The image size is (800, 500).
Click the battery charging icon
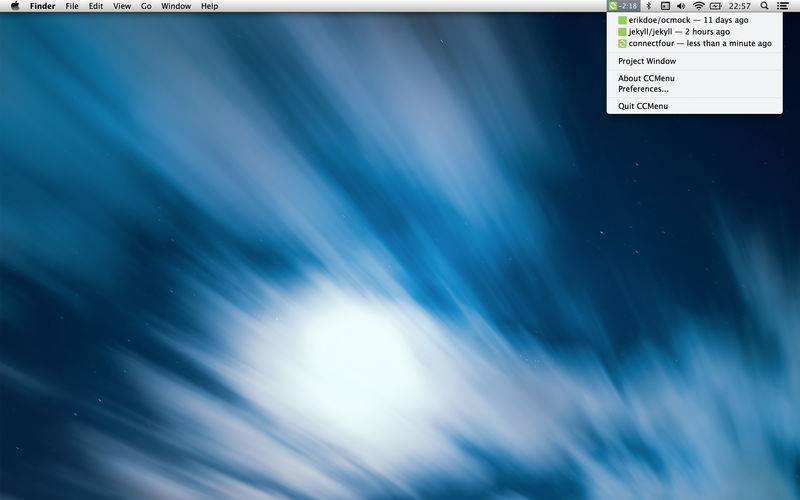[716, 6]
